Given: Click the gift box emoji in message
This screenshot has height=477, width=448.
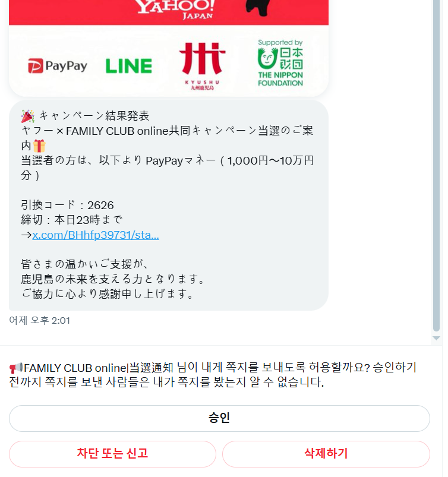Looking at the screenshot, I should pyautogui.click(x=39, y=146).
